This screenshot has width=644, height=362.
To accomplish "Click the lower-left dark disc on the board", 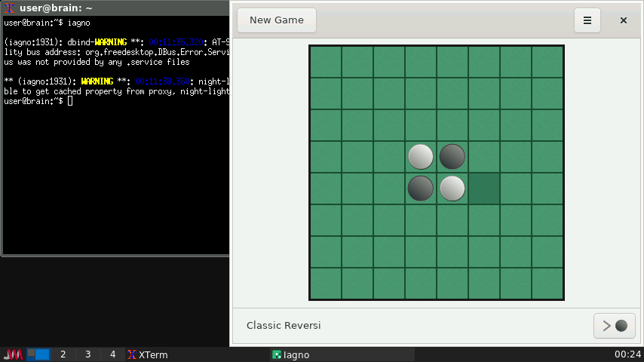I will [421, 189].
